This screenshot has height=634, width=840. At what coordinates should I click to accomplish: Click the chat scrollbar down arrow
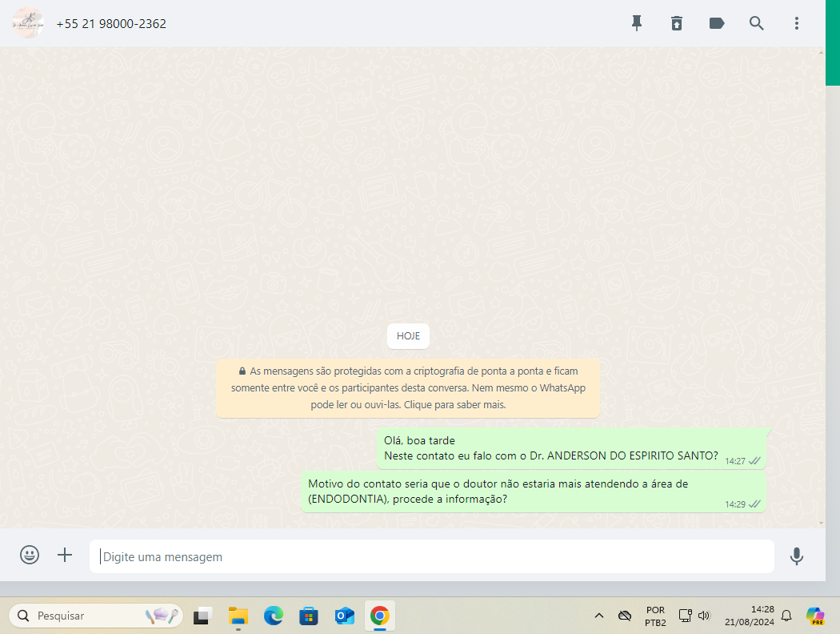pos(822,522)
